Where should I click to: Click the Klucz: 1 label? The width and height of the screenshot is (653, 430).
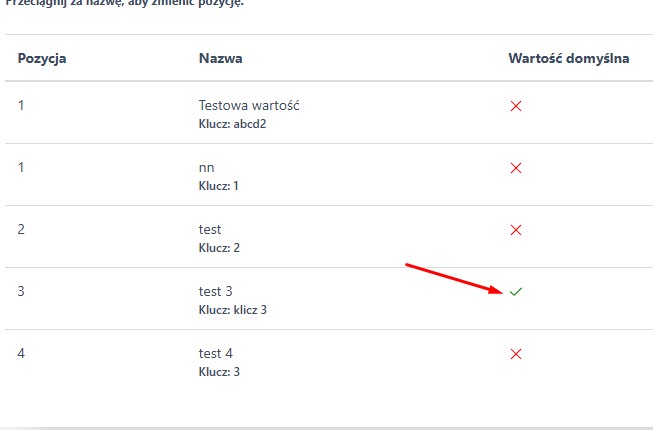219,186
